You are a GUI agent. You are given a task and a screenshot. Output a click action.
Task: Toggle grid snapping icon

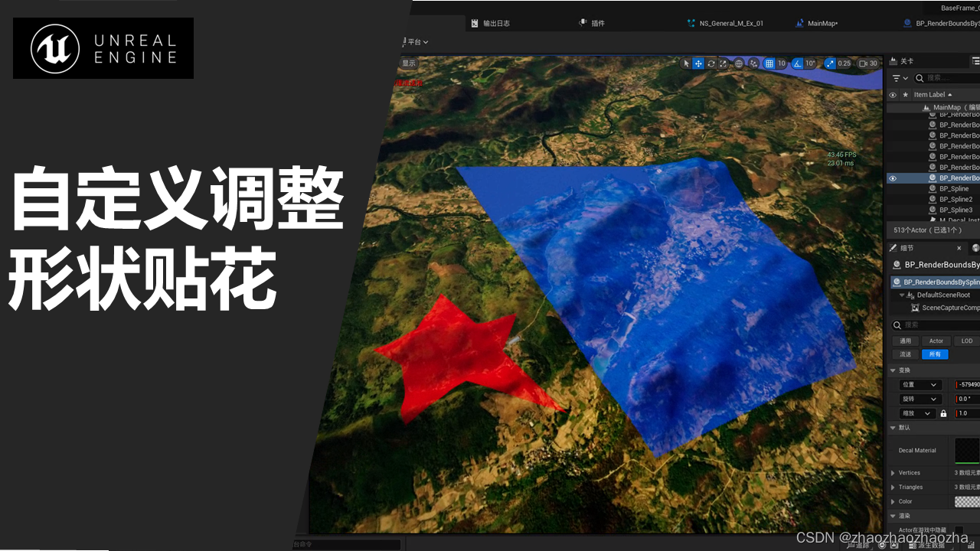(x=769, y=64)
